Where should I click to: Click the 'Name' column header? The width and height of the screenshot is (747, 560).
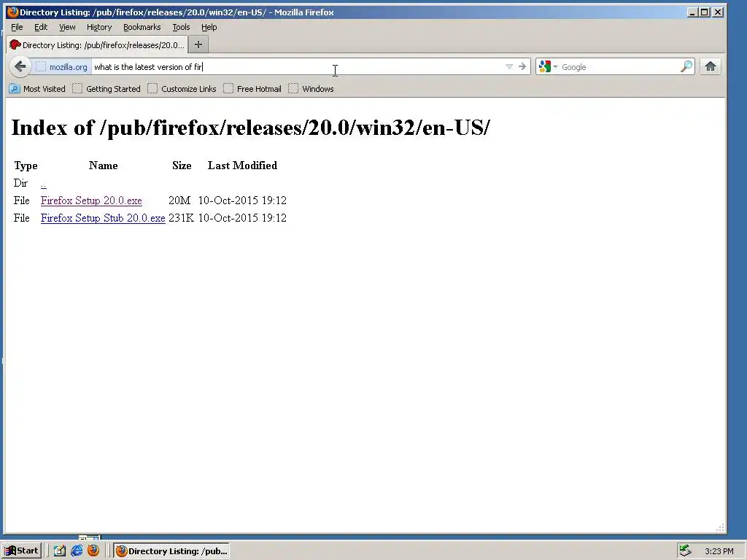tap(103, 166)
